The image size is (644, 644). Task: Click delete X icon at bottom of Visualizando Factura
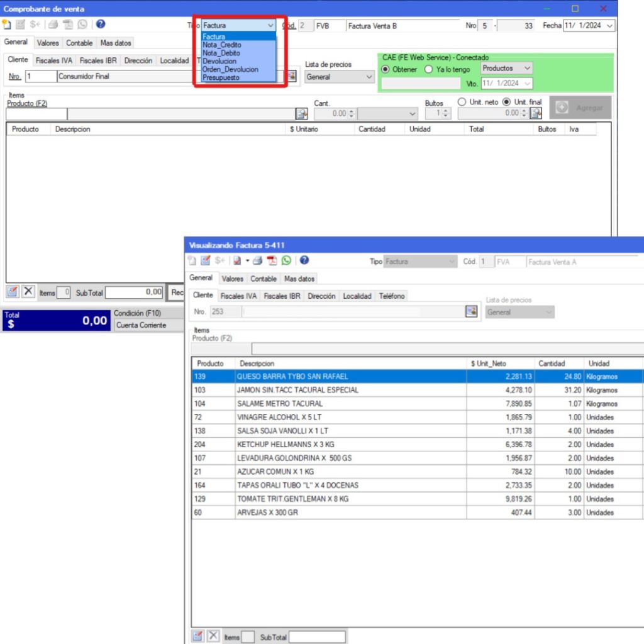tap(213, 636)
